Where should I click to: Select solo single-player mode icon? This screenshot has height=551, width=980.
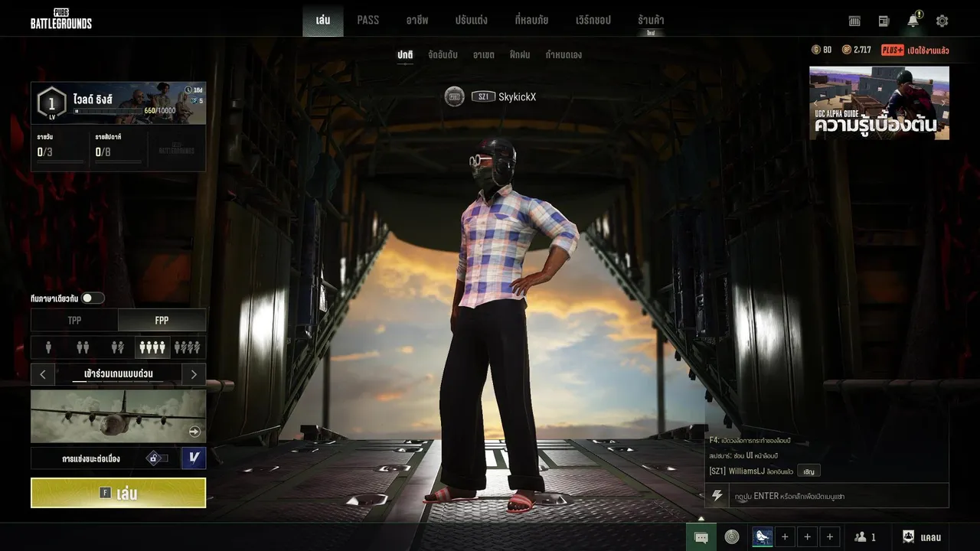coord(48,347)
